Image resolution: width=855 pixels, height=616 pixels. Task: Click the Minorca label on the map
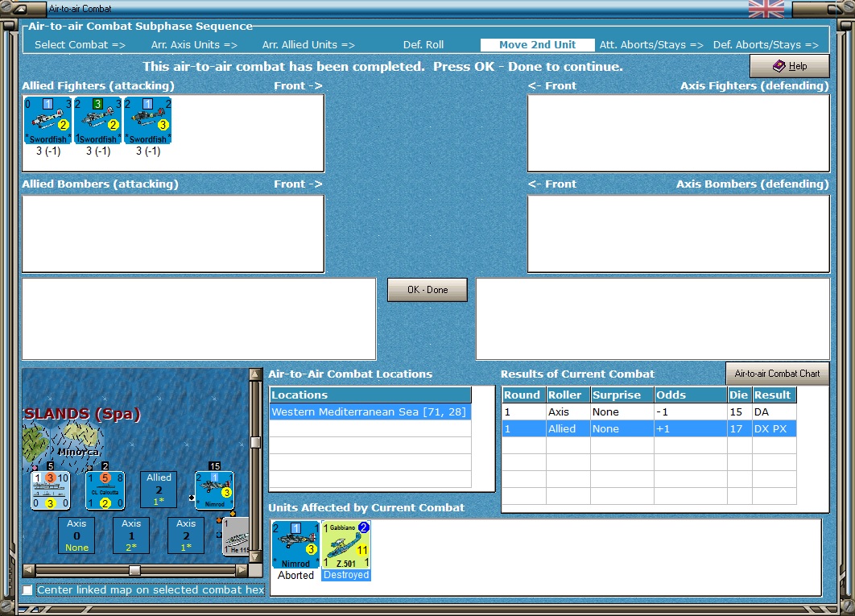tap(79, 452)
